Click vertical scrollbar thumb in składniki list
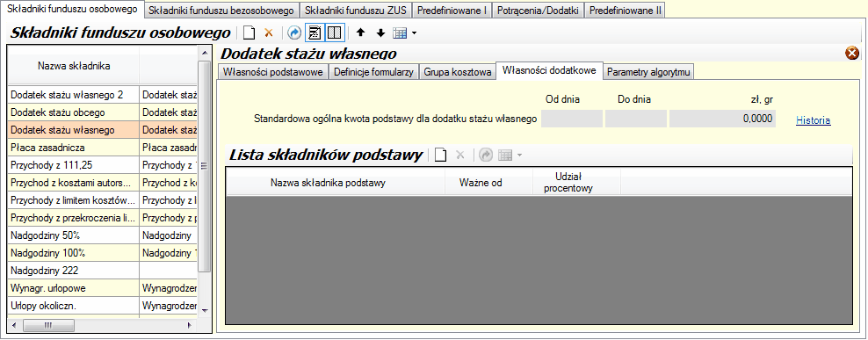868x340 pixels. 205,166
